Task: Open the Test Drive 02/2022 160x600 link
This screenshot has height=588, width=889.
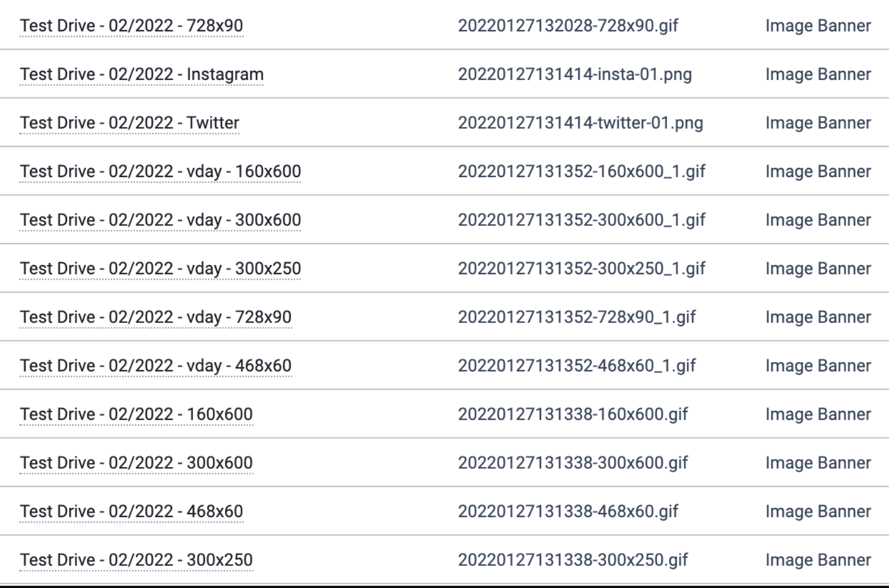Action: [136, 414]
